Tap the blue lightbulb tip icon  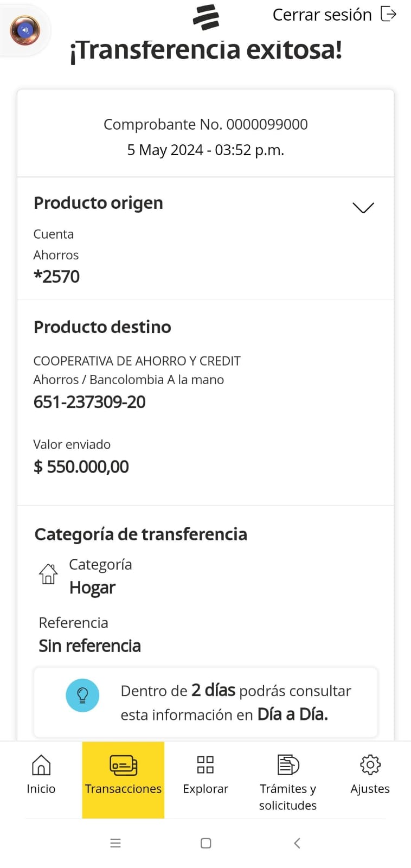click(82, 695)
